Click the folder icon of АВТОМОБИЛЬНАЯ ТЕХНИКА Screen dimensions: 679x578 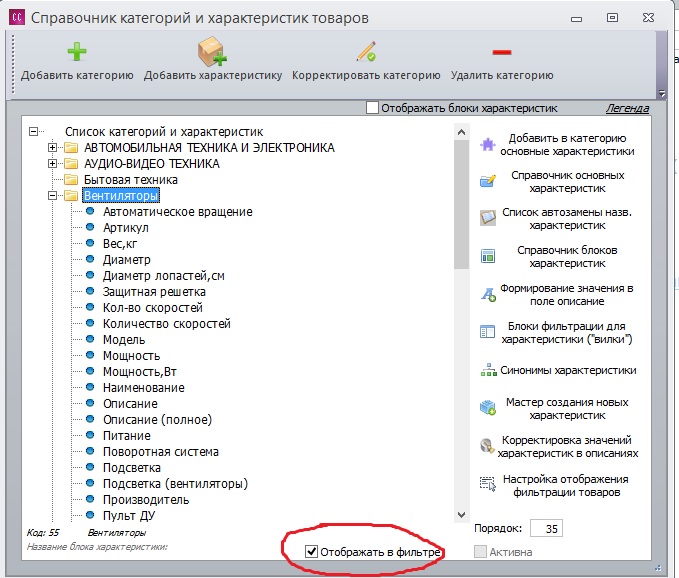pyautogui.click(x=71, y=147)
